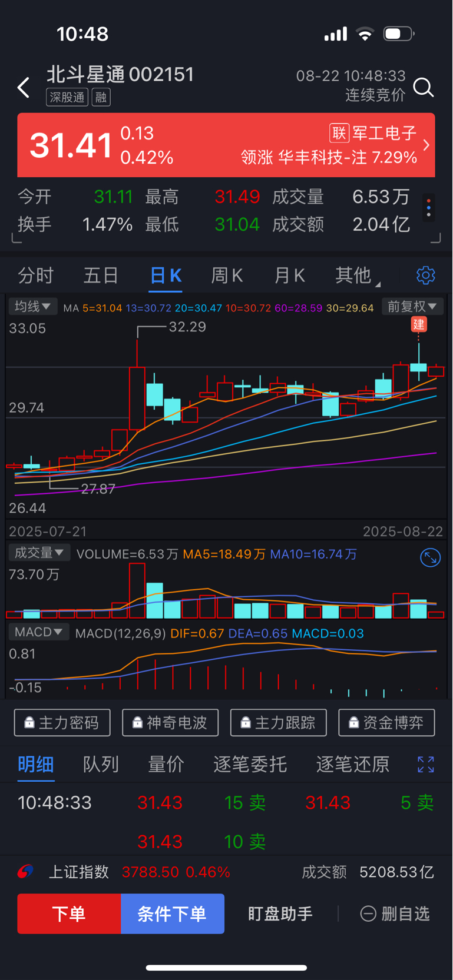Tap the 5 卖 trade entry
The image size is (453, 980).
(x=417, y=802)
